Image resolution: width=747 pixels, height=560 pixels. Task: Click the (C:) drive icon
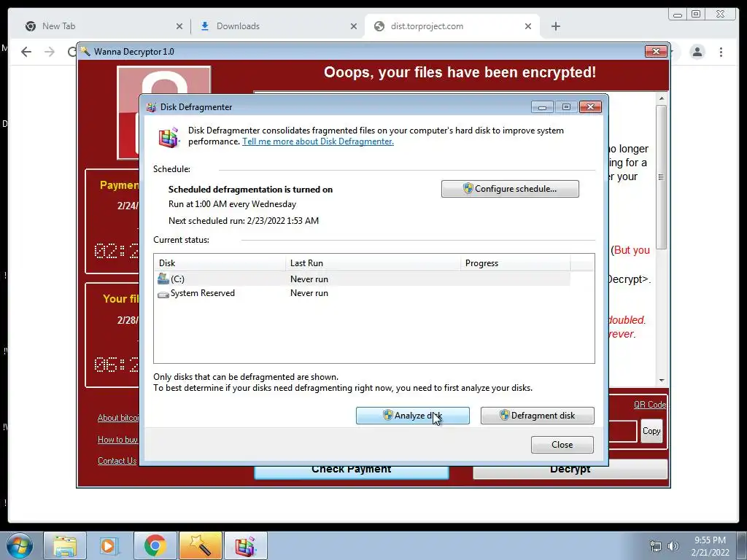163,279
